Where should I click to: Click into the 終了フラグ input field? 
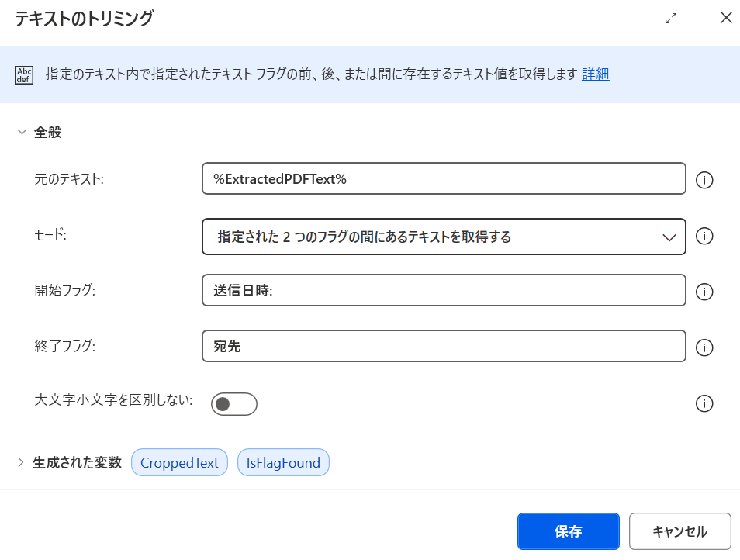[444, 346]
